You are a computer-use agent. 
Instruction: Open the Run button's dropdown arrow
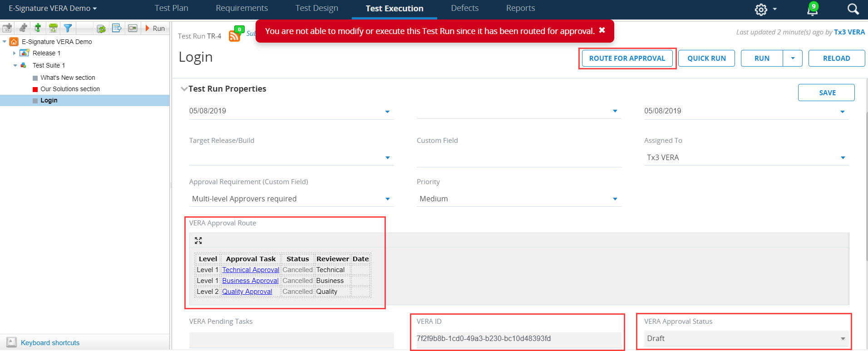pyautogui.click(x=793, y=58)
